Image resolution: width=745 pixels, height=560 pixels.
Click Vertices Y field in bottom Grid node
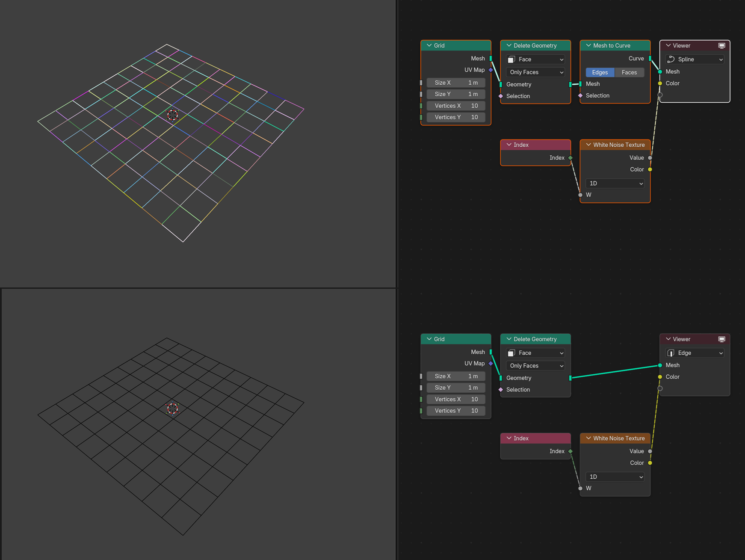pos(456,411)
